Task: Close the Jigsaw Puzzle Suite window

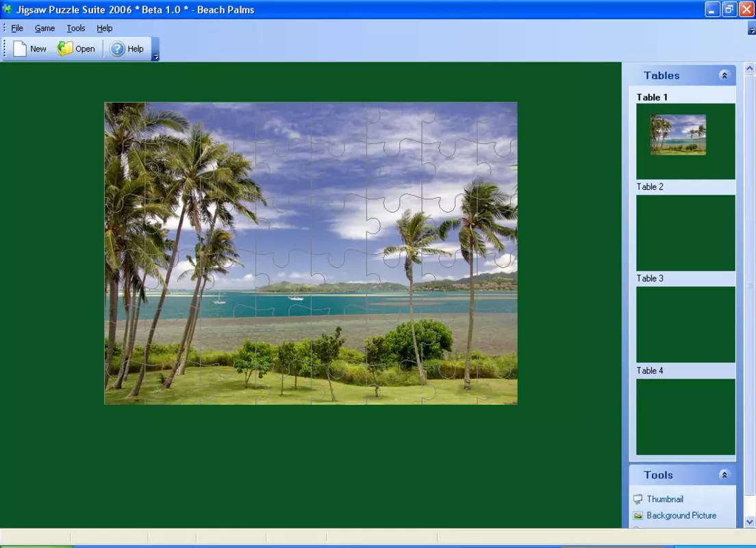Action: (x=746, y=9)
